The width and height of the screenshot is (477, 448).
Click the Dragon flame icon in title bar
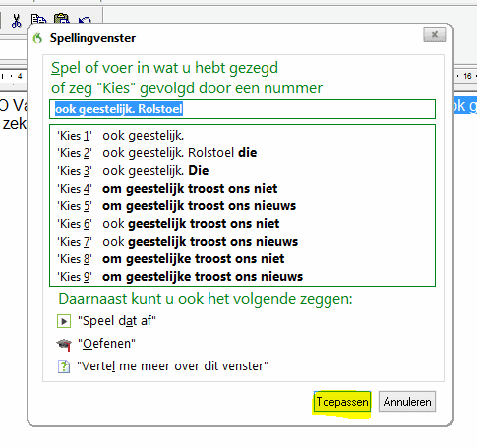[38, 38]
